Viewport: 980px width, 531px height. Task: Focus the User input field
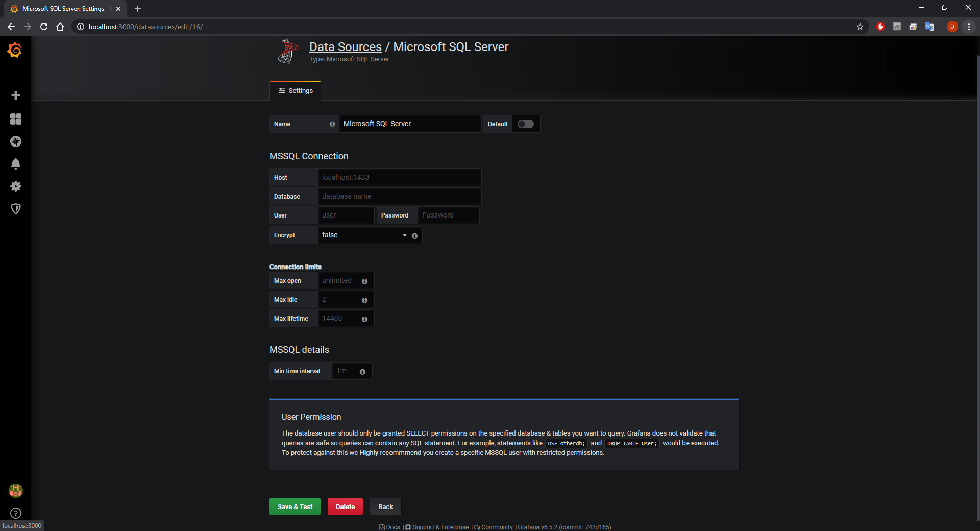346,215
